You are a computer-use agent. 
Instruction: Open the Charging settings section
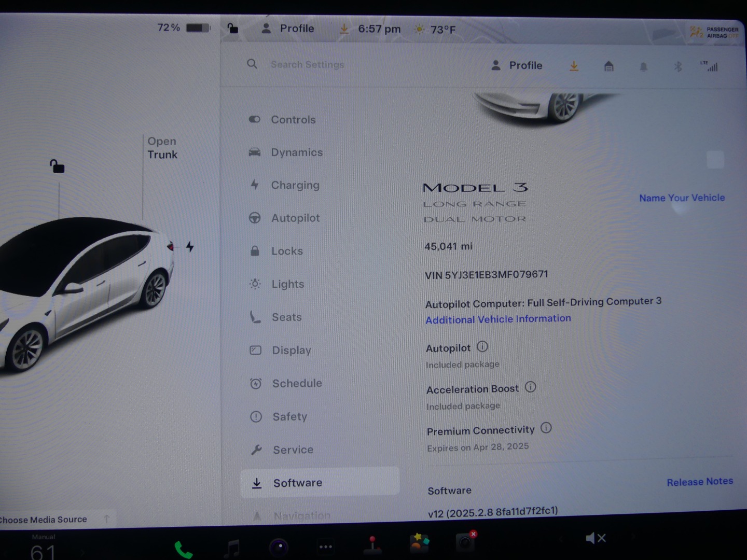point(295,185)
